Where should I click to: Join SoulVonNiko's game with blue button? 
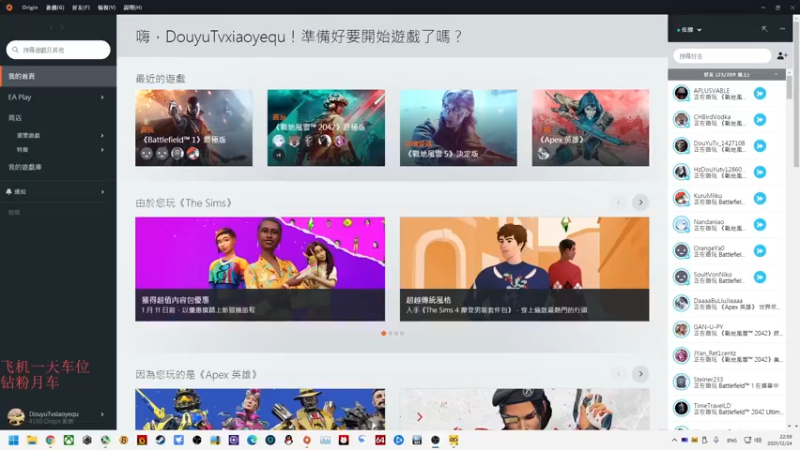760,277
